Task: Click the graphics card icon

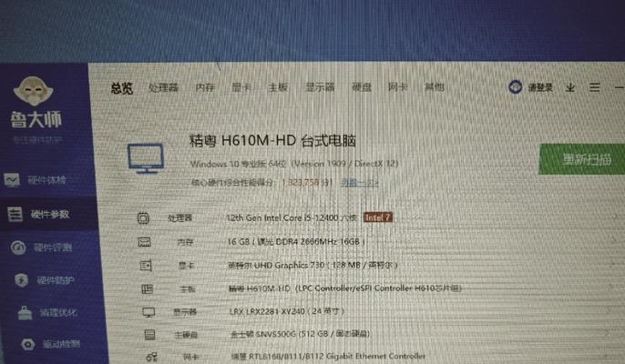Action: pyautogui.click(x=146, y=265)
